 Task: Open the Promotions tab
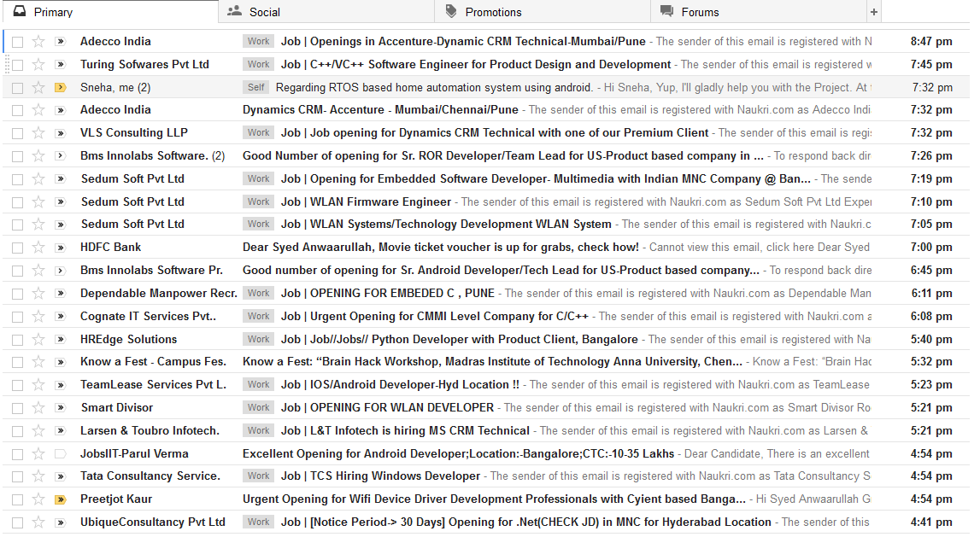492,12
